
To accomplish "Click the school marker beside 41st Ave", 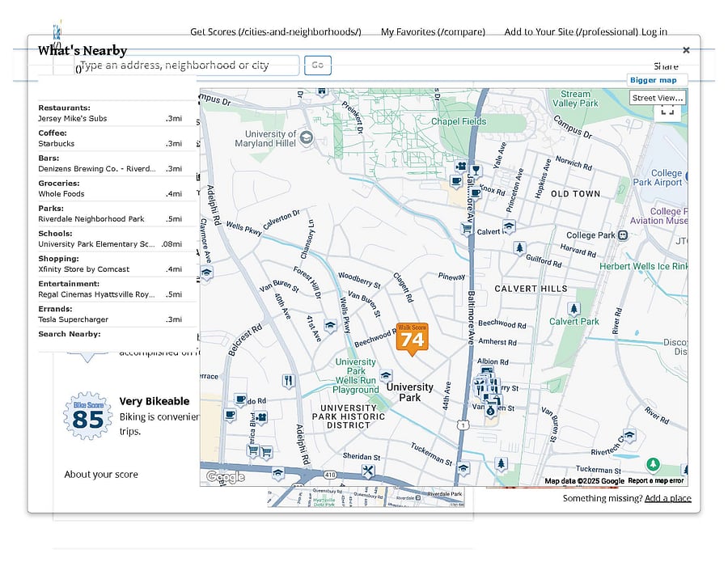I will (x=330, y=325).
